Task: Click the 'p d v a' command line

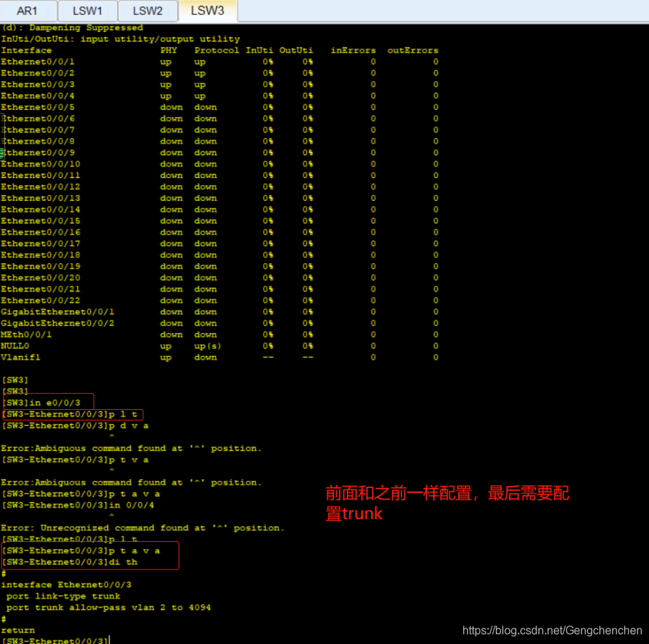Action: click(x=75, y=426)
